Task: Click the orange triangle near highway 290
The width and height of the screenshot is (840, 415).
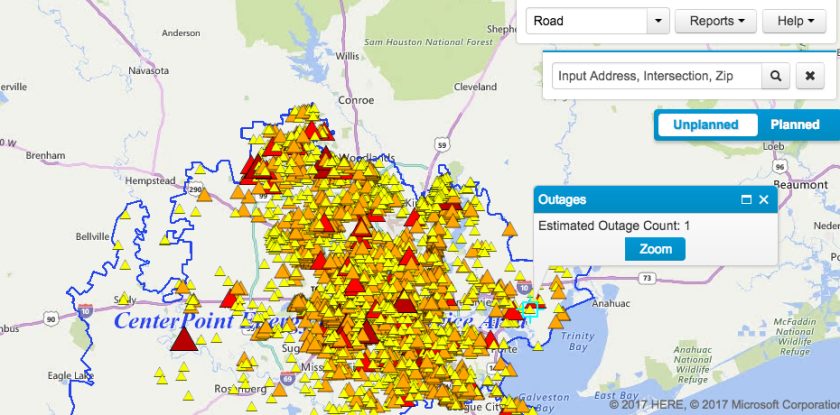Action: coord(204,195)
